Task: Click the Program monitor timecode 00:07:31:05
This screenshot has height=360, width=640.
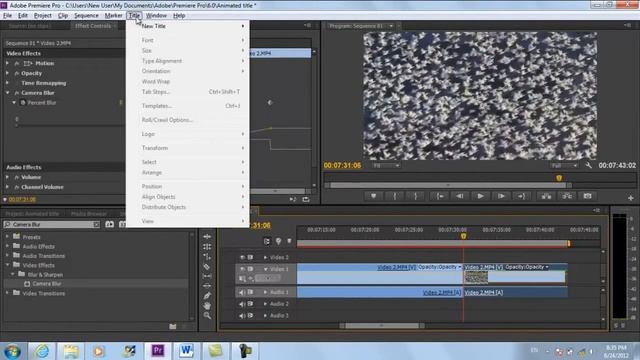Action: (x=342, y=165)
